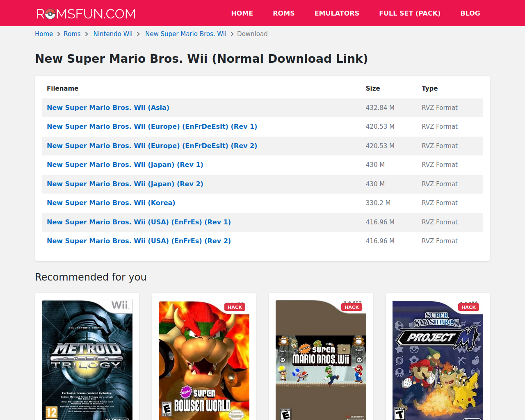
Task: Click the Size column header
Action: [x=373, y=88]
